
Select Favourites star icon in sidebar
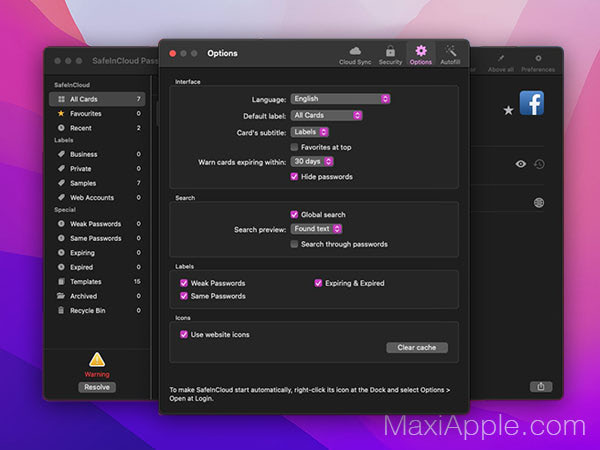point(61,113)
